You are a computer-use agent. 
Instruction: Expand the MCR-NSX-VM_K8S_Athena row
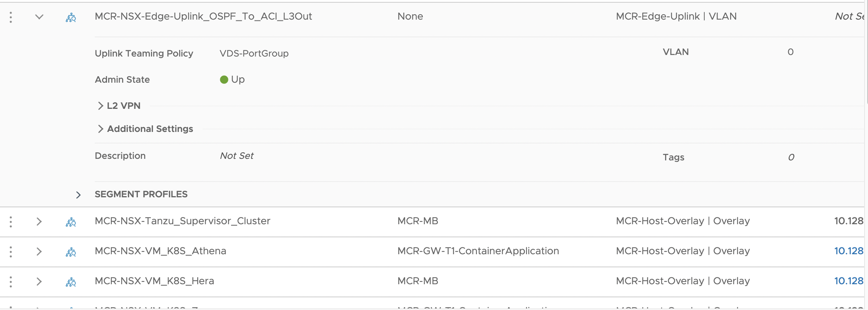tap(39, 252)
